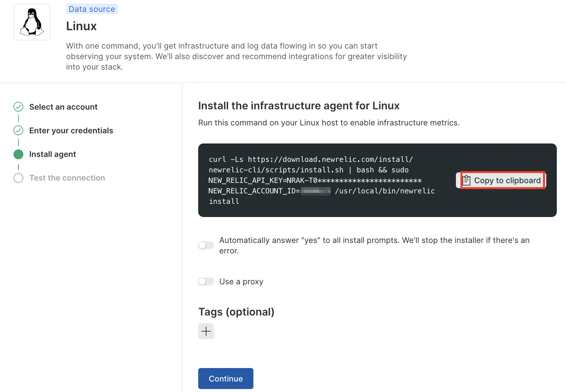The height and width of the screenshot is (392, 566).
Task: Open the Enter your credentials step
Action: (x=71, y=130)
